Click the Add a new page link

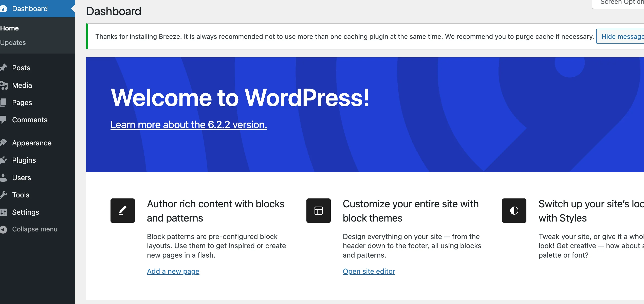tap(173, 271)
